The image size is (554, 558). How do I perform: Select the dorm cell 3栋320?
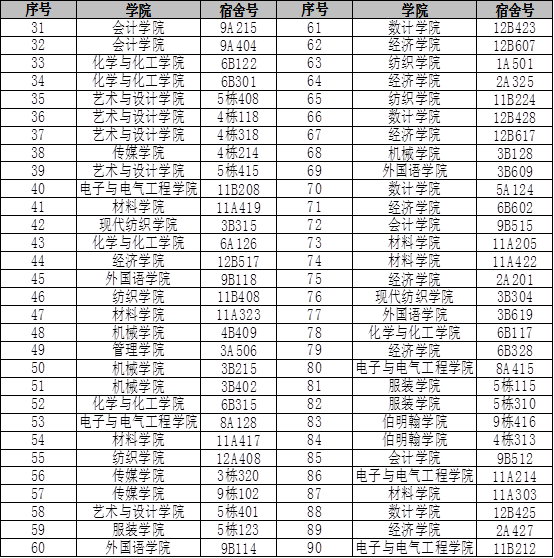pos(238,476)
